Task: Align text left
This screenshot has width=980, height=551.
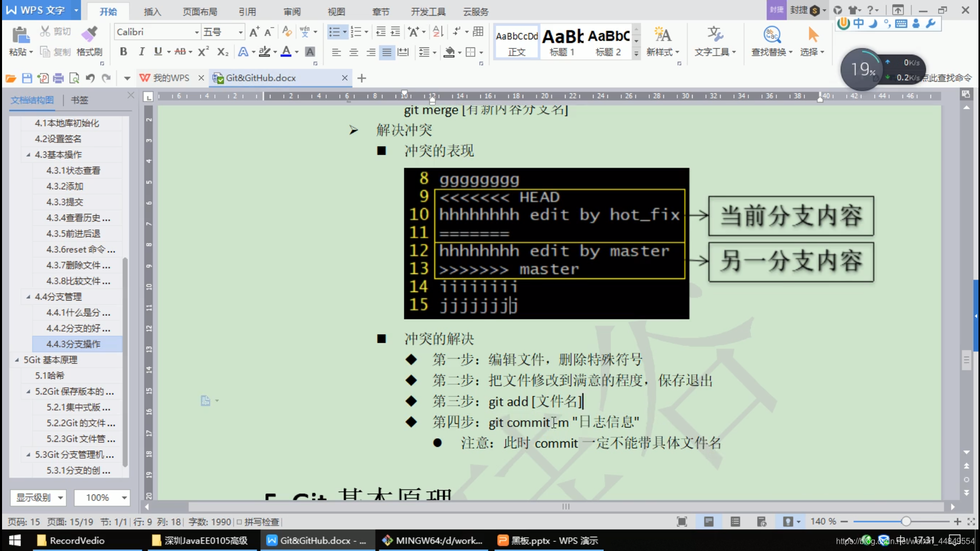Action: click(x=336, y=52)
